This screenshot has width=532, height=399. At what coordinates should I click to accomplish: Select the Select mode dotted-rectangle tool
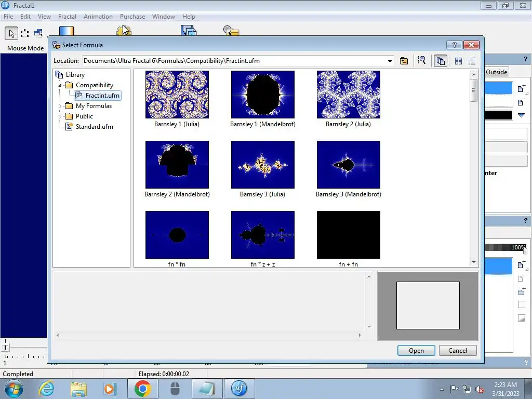coord(25,33)
